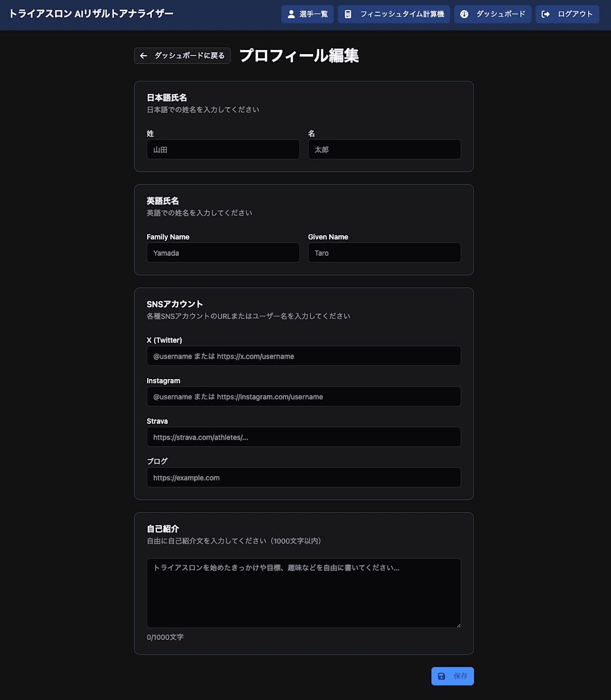Click the Strava field label
611x700 pixels.
(157, 421)
